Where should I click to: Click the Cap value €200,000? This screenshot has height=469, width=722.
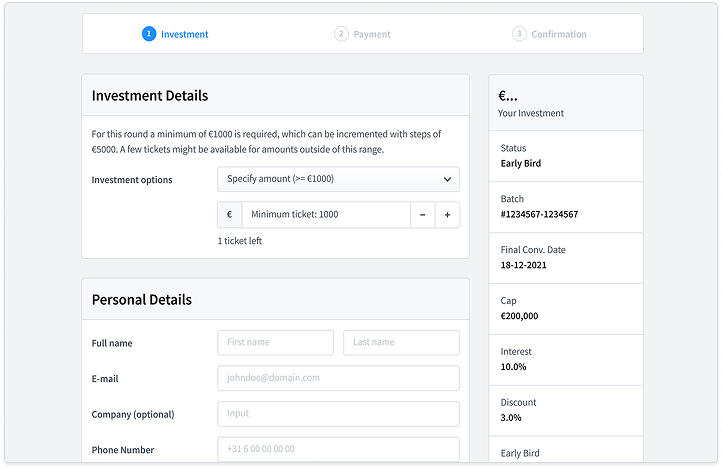[519, 316]
